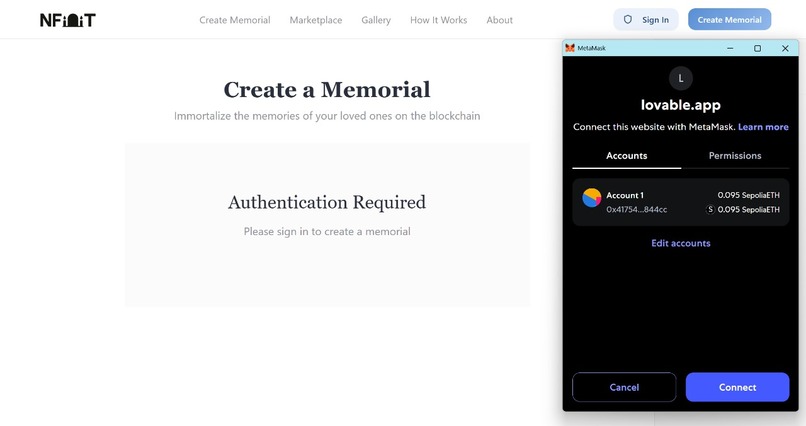The image size is (806, 426).
Task: Click the top 0.095 SepoliaETH balance
Action: 748,195
